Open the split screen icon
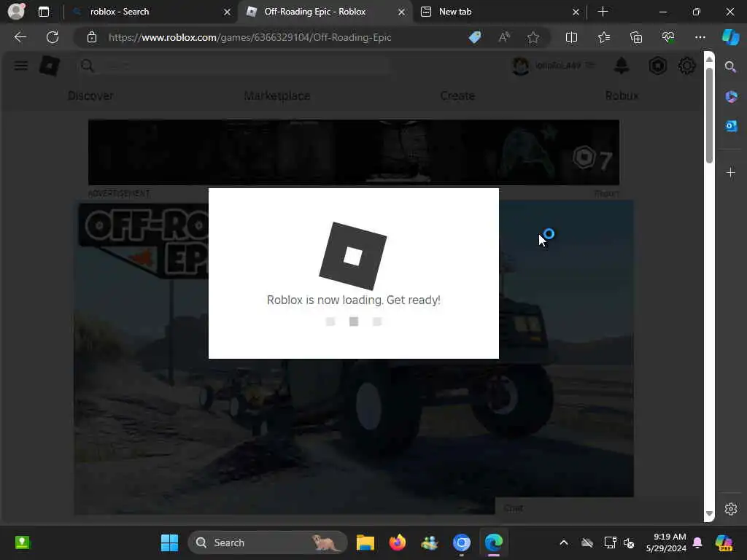 [x=571, y=37]
